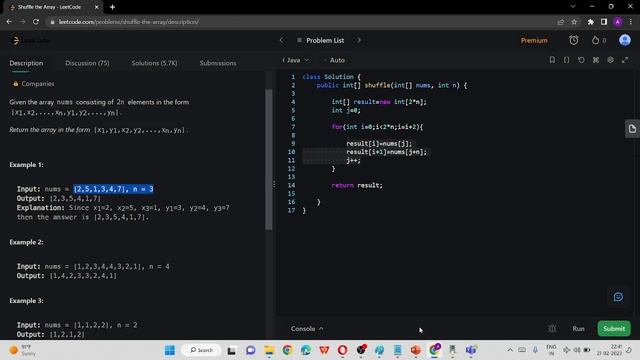
Task: Open the Premium link
Action: (x=534, y=40)
